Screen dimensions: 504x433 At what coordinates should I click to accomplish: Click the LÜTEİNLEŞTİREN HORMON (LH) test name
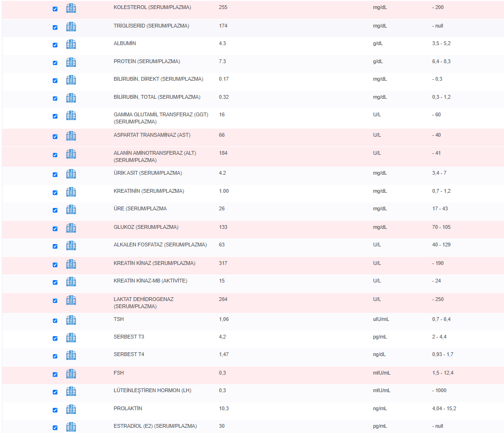152,390
